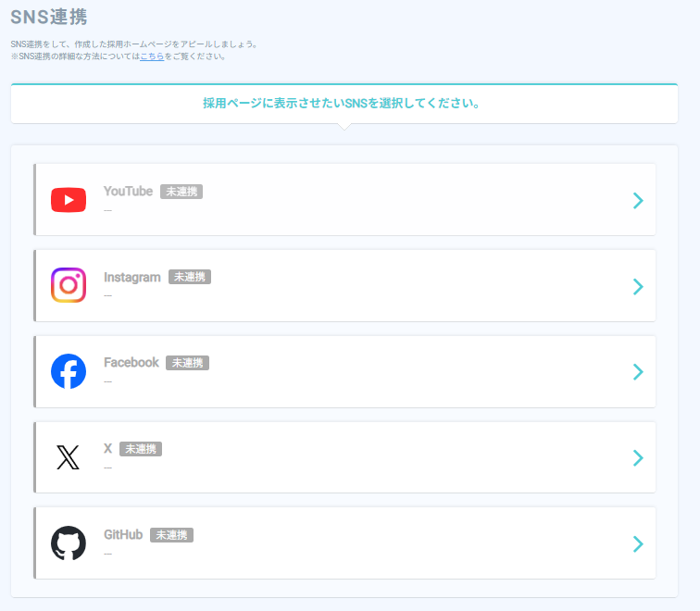The height and width of the screenshot is (611, 700).
Task: Expand the Facebook row chevron arrow
Action: (x=637, y=372)
